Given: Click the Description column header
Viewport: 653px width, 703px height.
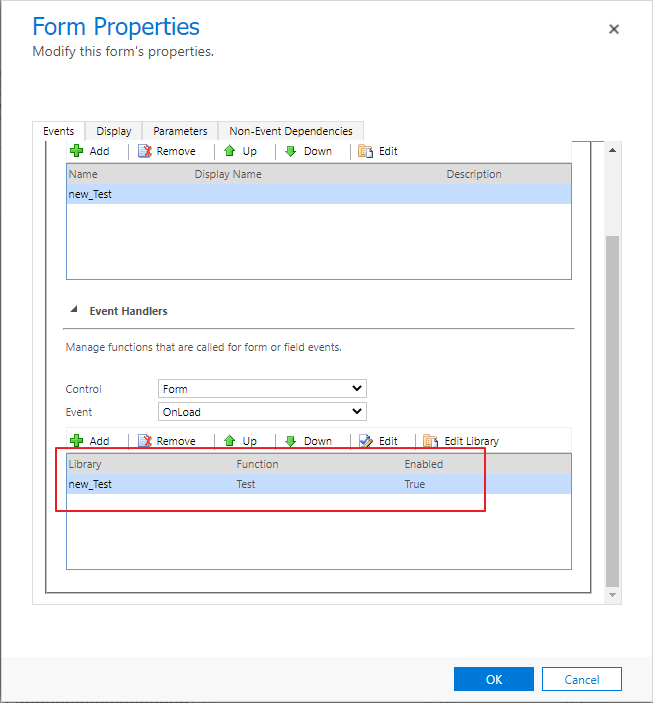Looking at the screenshot, I should click(x=474, y=174).
